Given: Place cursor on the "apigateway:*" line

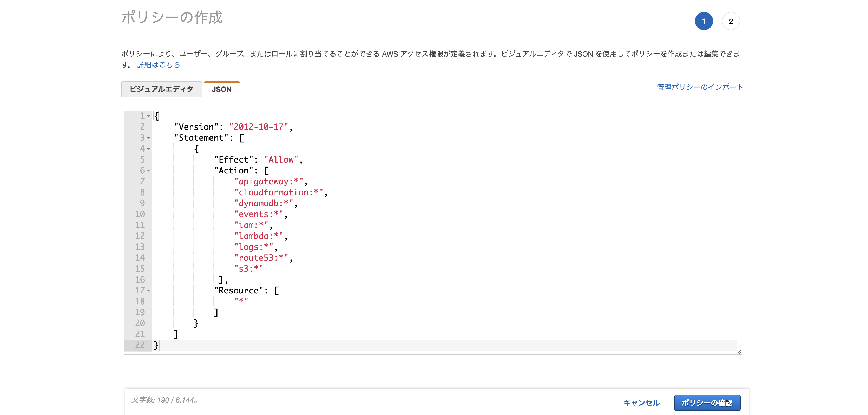Looking at the screenshot, I should pos(271,181).
